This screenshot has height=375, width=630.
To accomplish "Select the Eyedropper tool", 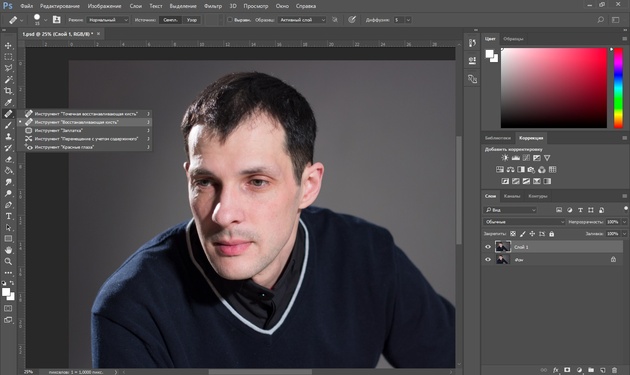I will (x=8, y=102).
